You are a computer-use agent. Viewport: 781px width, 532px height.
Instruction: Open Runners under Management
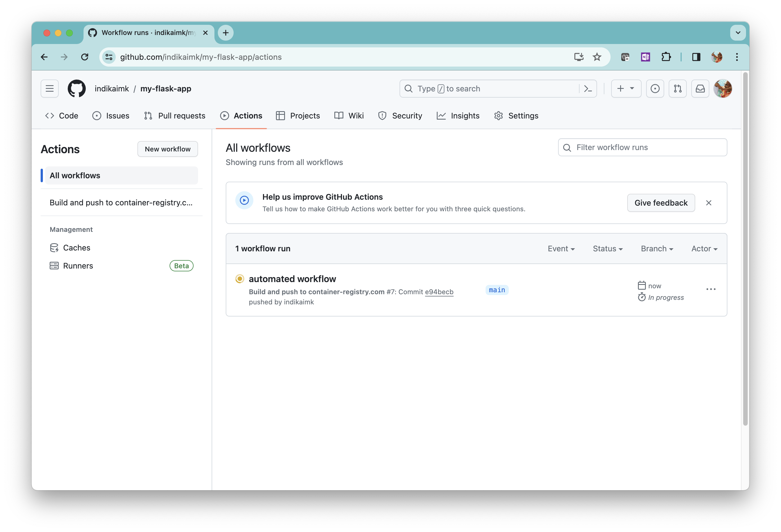tap(72, 266)
